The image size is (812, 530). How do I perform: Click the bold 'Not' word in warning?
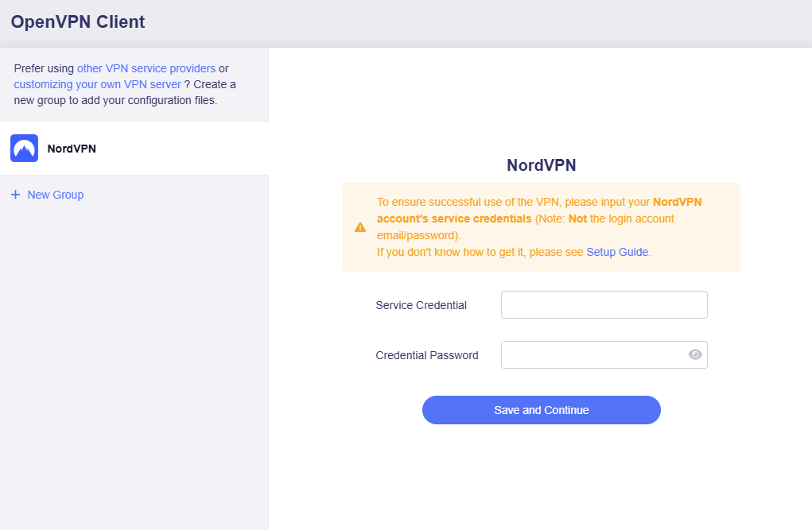point(577,219)
